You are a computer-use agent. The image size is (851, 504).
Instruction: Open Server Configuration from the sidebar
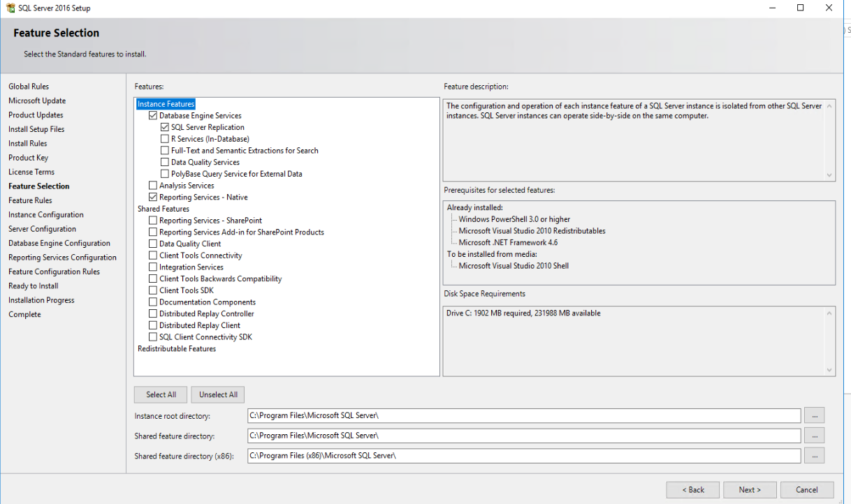(42, 228)
